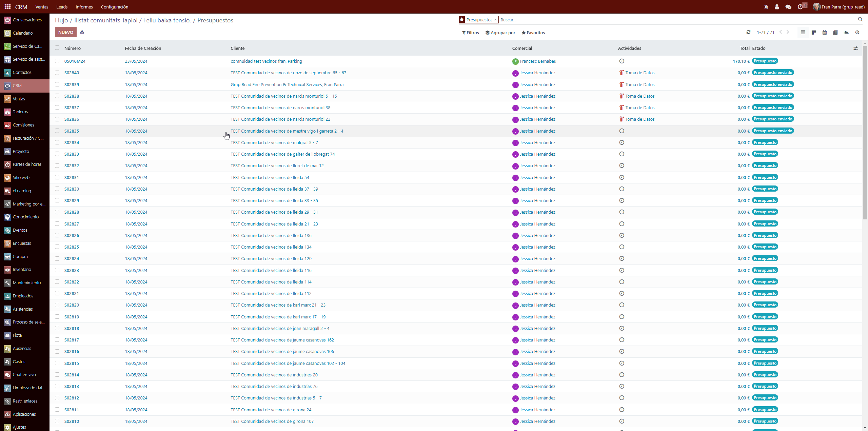Open the apps grid menu icon
This screenshot has height=431, width=868.
coord(7,7)
